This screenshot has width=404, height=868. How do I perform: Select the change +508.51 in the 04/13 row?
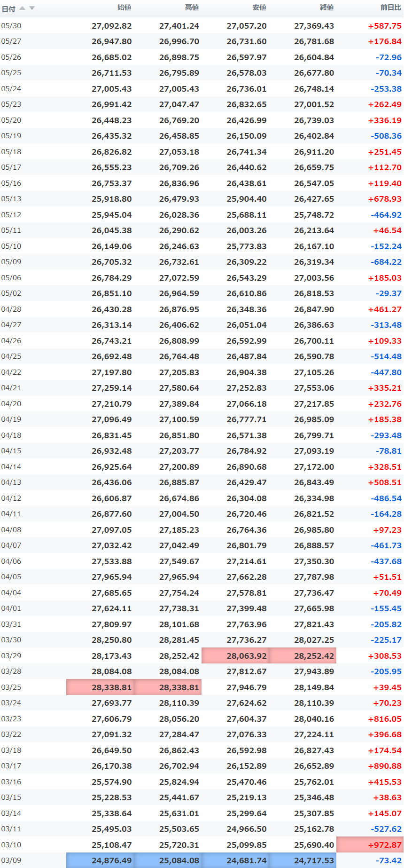(385, 482)
